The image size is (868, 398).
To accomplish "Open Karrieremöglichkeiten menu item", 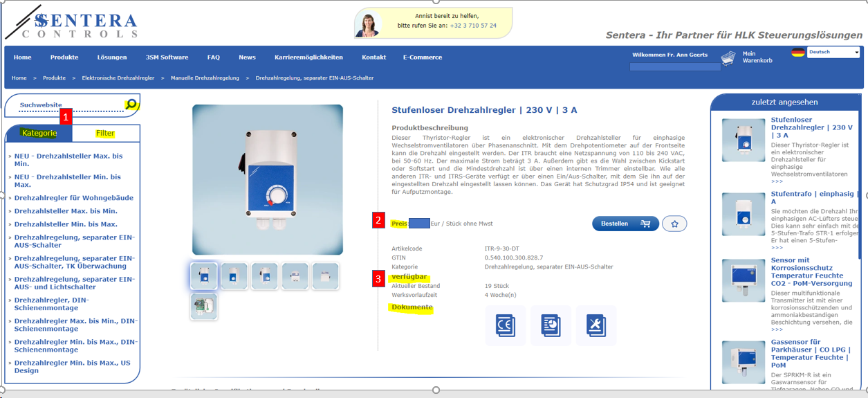I will coord(308,57).
